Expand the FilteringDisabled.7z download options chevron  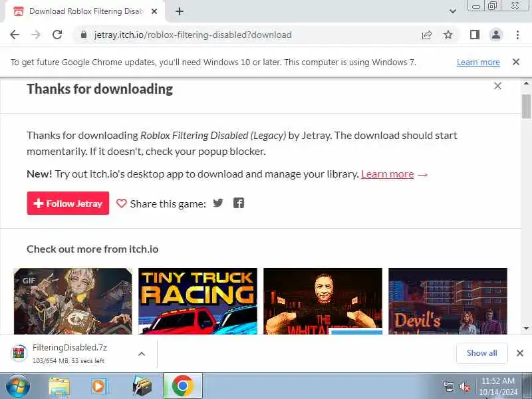click(142, 354)
